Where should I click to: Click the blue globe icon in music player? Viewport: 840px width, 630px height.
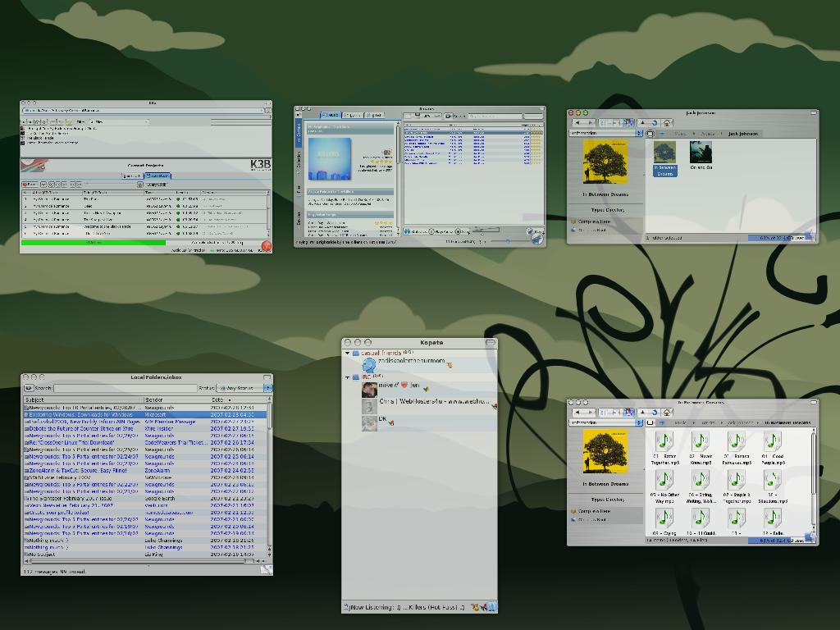coord(536,238)
